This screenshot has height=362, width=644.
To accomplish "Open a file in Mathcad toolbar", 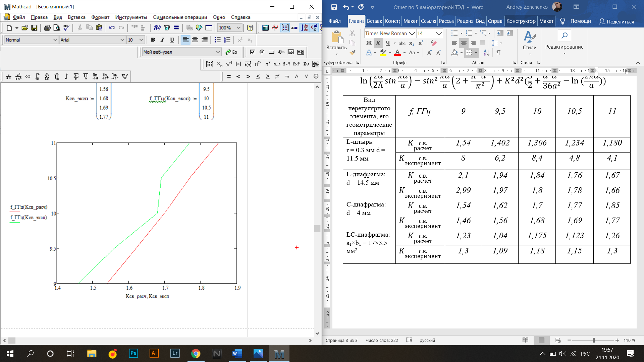I will point(24,28).
